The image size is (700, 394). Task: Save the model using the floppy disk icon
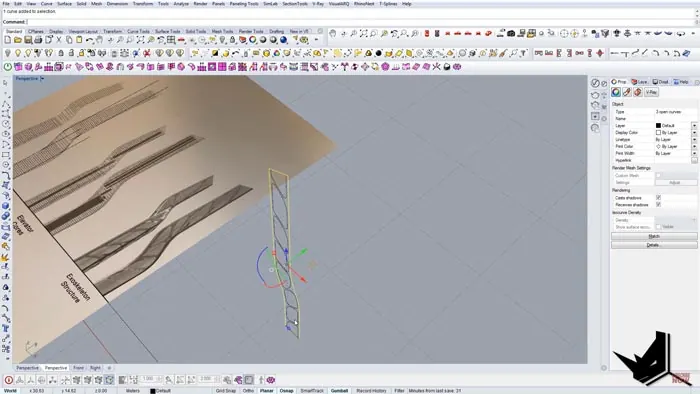click(x=28, y=40)
